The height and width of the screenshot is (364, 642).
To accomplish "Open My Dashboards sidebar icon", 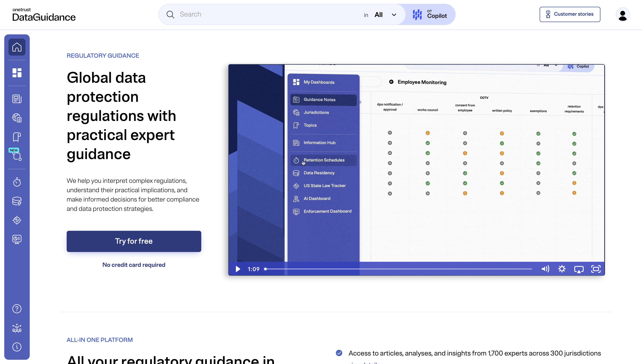I will (17, 73).
